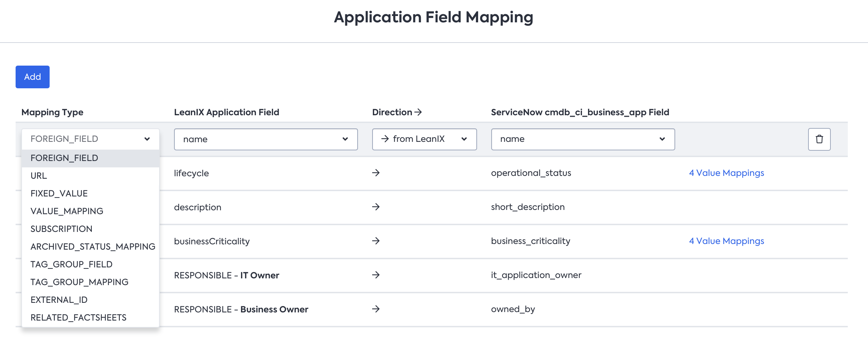The width and height of the screenshot is (868, 350).
Task: Click the lifecycle field cell
Action: pos(191,173)
